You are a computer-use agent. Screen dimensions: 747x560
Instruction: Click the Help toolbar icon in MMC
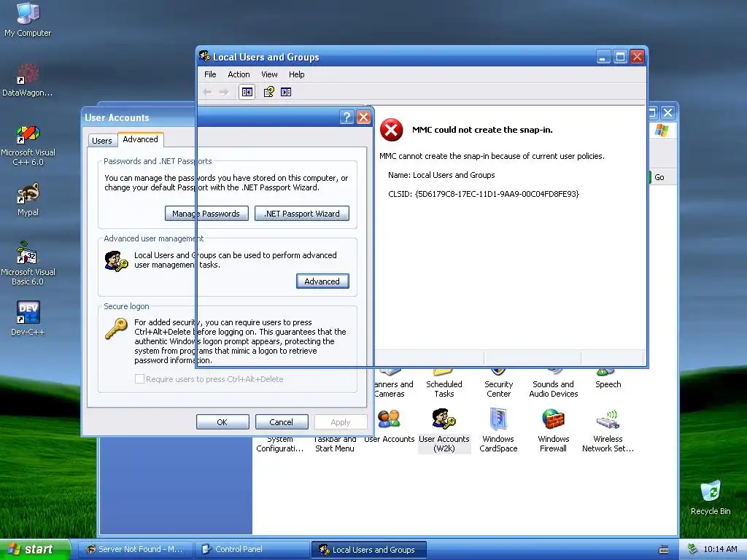click(268, 92)
